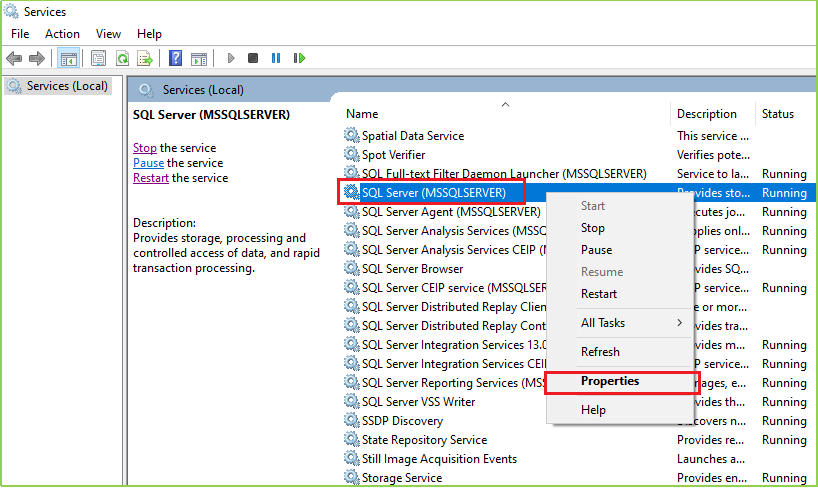Click the Pause the service link

(147, 163)
